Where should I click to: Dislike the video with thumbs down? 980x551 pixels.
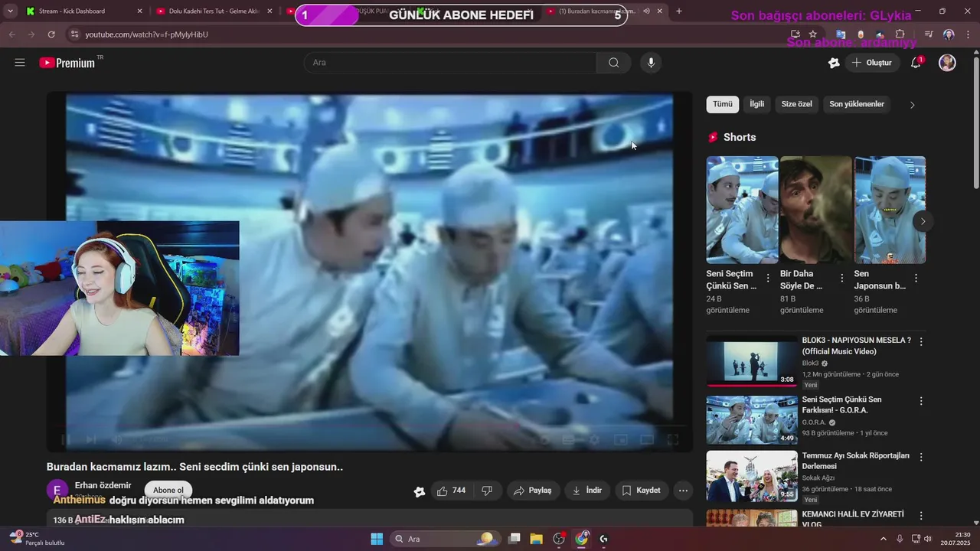pos(487,491)
